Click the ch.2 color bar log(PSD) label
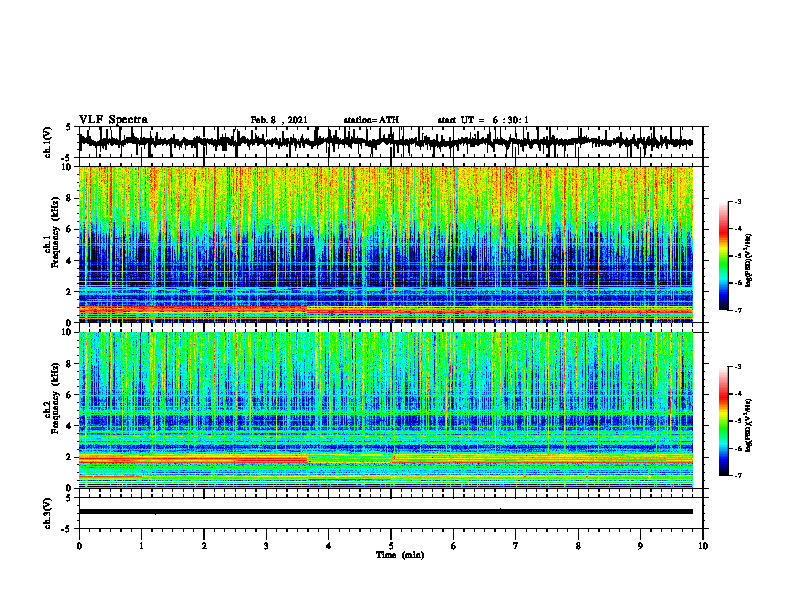Image resolution: width=792 pixels, height=612 pixels. pos(749,426)
